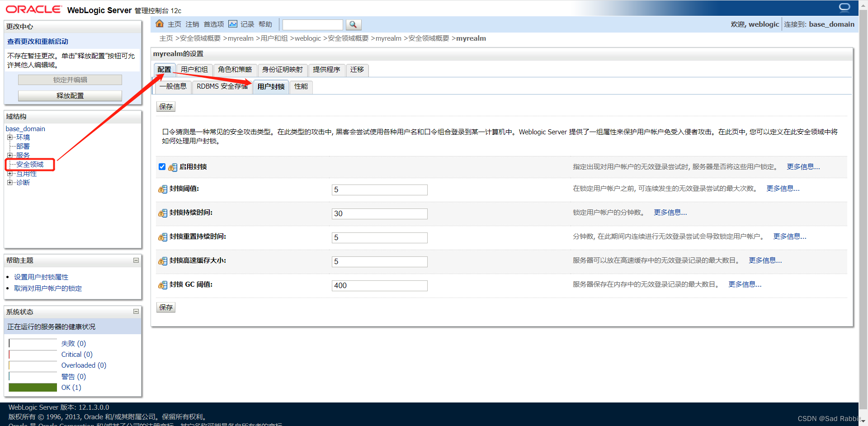This screenshot has width=868, height=426.
Task: Open help topic 设置用户封锁属性
Action: (41, 277)
